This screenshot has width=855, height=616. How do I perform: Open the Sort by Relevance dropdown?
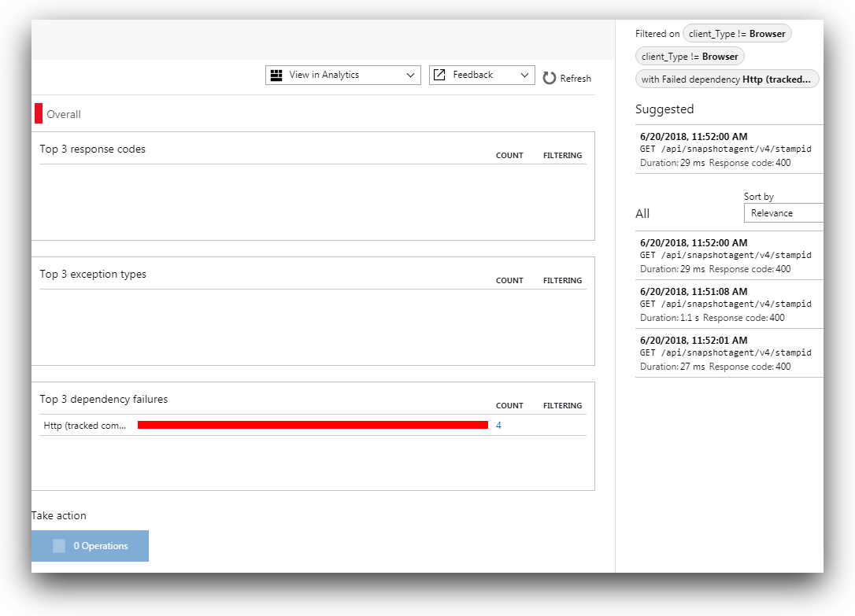[x=783, y=213]
